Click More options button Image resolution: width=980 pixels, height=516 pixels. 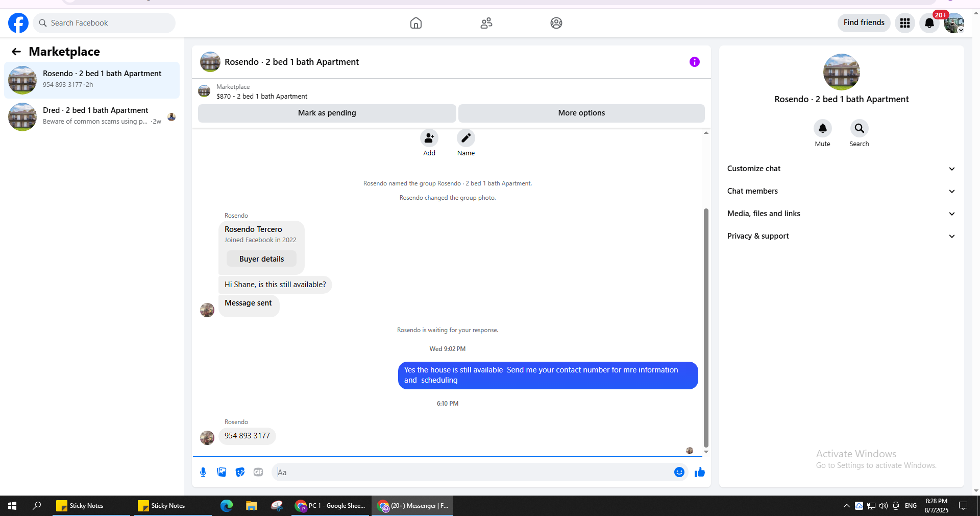pyautogui.click(x=581, y=113)
